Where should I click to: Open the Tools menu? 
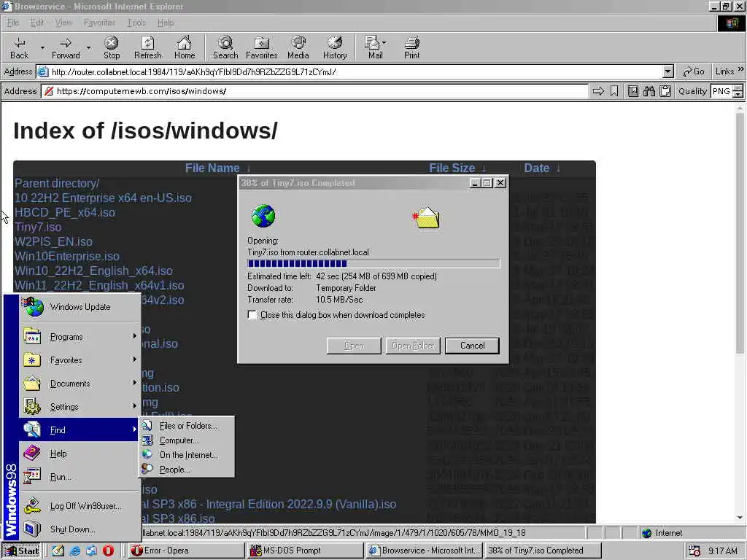click(x=136, y=23)
